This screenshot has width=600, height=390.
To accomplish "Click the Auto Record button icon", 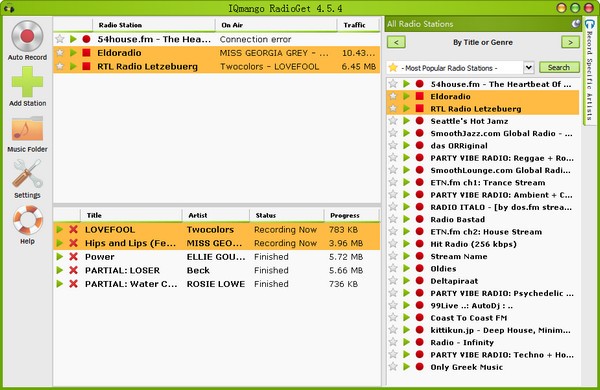I will pyautogui.click(x=27, y=37).
